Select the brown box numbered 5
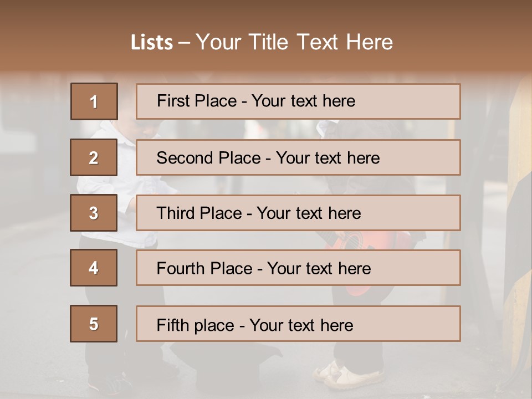The height and width of the screenshot is (399, 532). pyautogui.click(x=94, y=324)
